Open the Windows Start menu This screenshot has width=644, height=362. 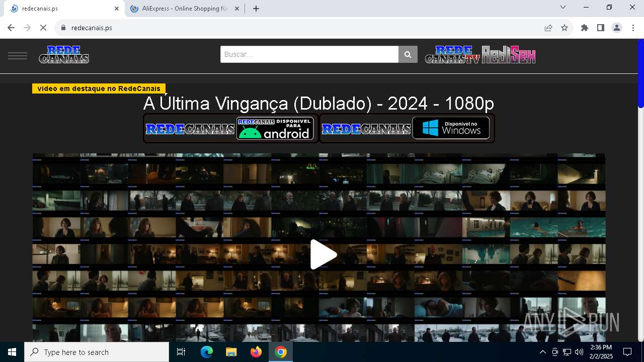click(12, 352)
